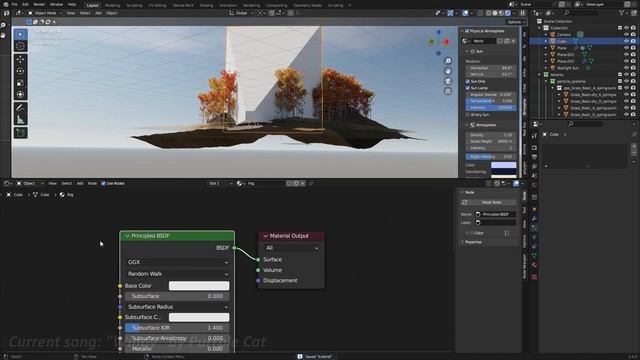Select the Annotate tool in viewport toolbar

pos(20,108)
